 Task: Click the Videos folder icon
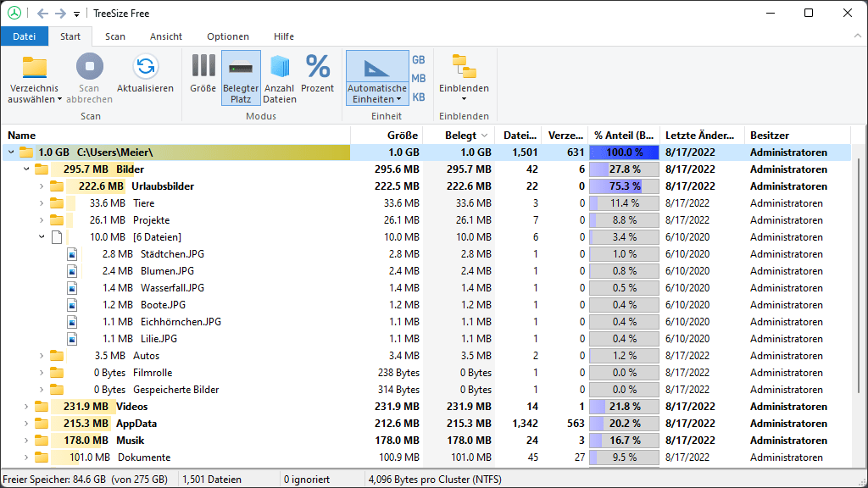[42, 407]
